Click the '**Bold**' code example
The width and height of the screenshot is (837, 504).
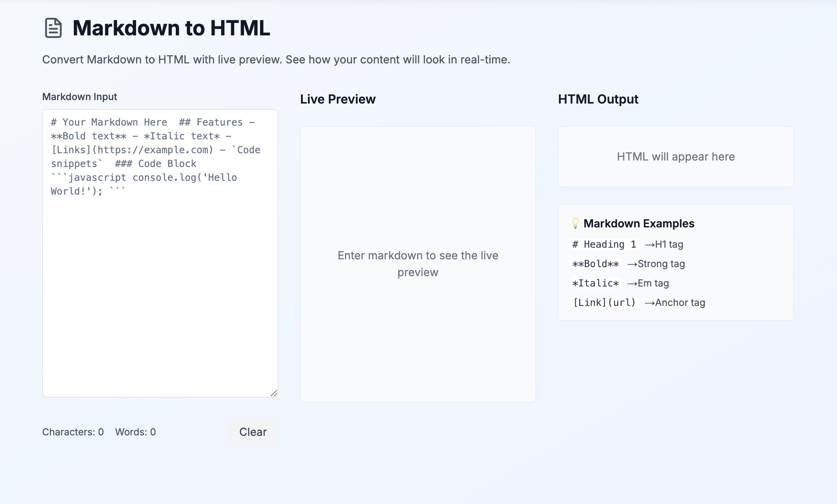[x=596, y=264]
